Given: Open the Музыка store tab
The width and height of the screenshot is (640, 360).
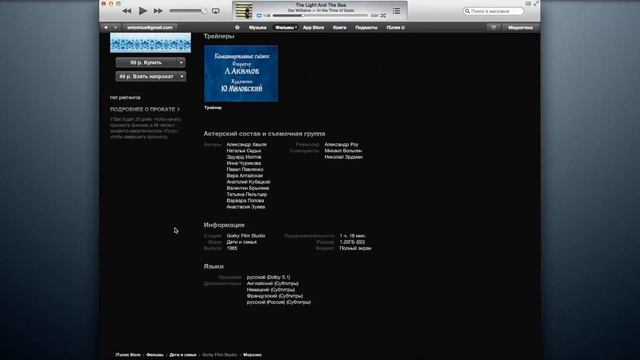Looking at the screenshot, I should click(x=258, y=27).
